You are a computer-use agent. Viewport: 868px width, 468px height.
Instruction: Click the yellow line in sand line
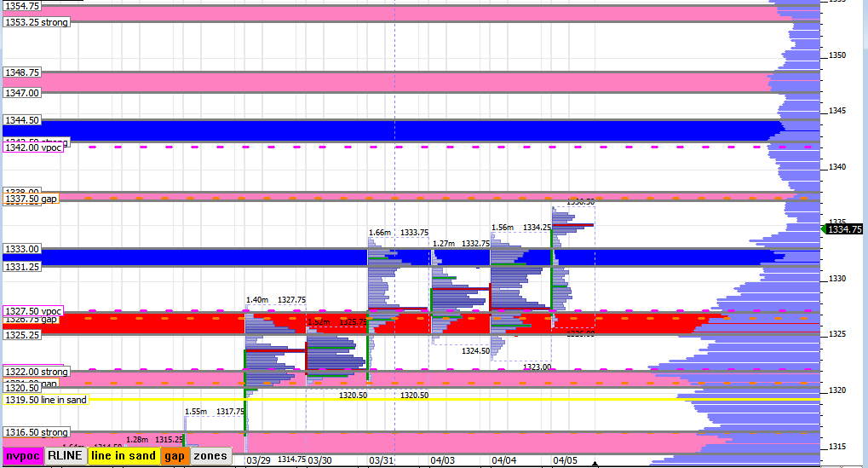coord(454,399)
